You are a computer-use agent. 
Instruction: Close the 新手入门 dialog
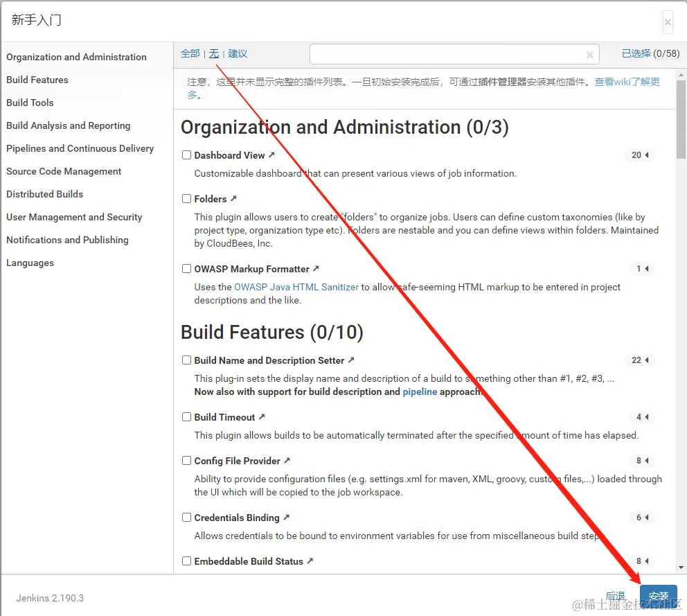point(668,21)
